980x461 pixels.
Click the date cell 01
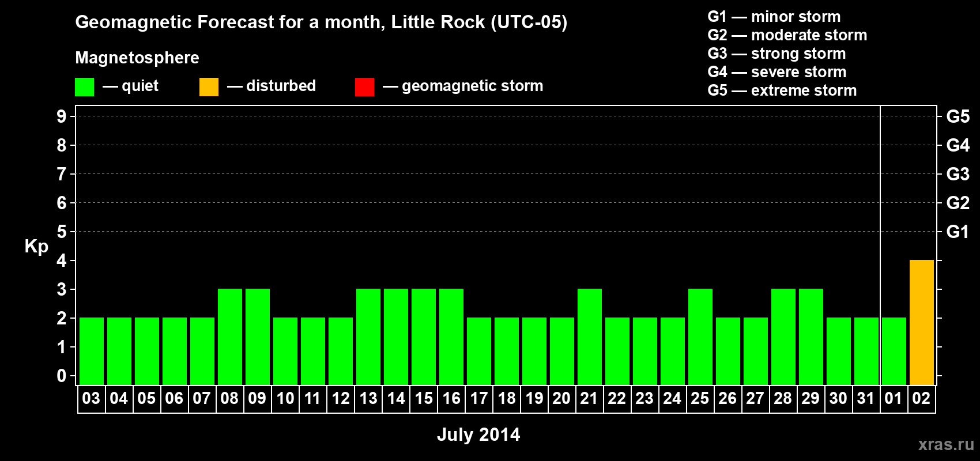tap(894, 399)
